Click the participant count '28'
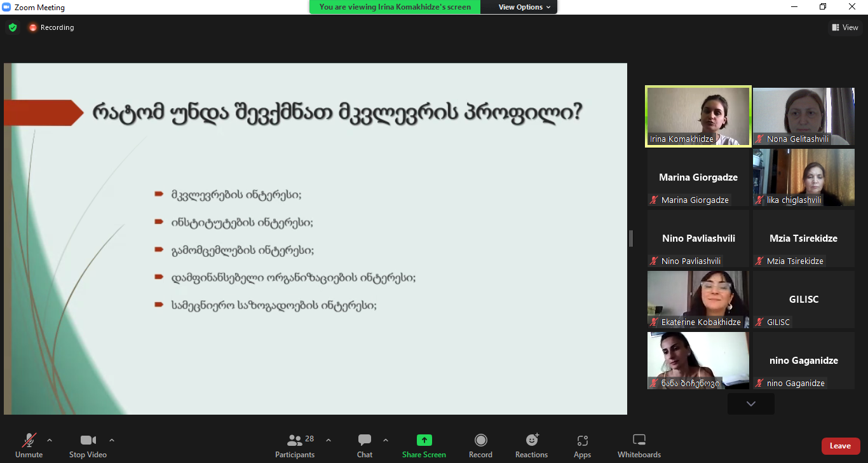This screenshot has width=868, height=463. (309, 439)
